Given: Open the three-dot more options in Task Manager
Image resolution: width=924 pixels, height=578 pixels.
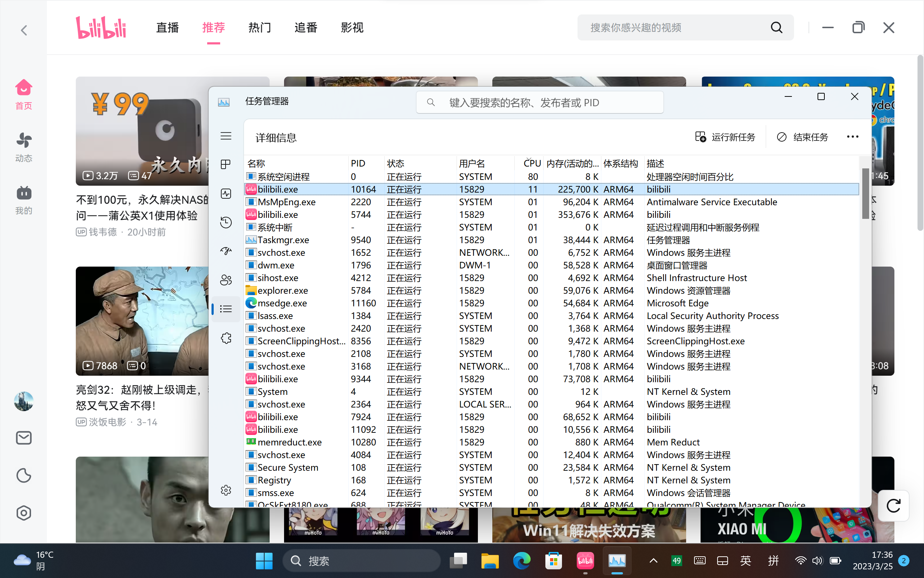Looking at the screenshot, I should click(x=853, y=137).
